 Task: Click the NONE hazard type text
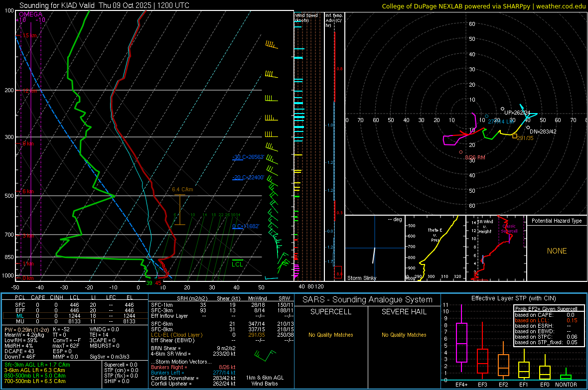[x=557, y=251]
